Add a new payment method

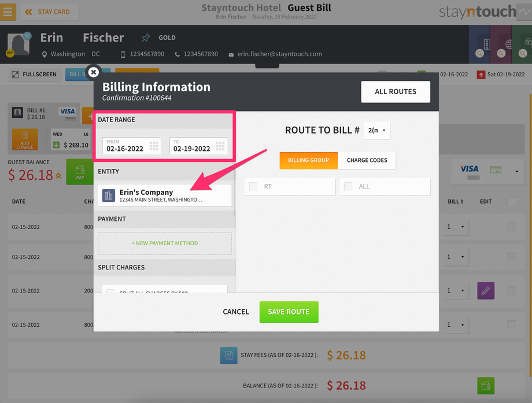165,243
